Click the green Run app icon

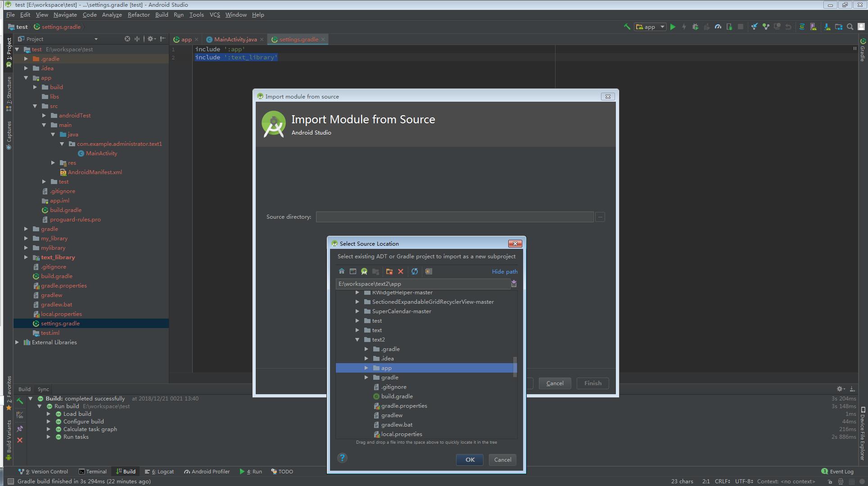[673, 27]
